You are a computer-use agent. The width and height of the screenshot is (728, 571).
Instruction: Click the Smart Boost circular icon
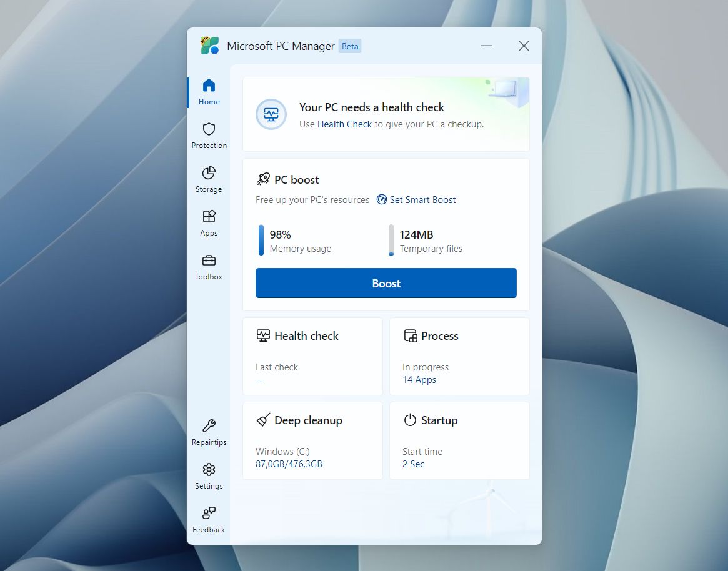pos(381,200)
